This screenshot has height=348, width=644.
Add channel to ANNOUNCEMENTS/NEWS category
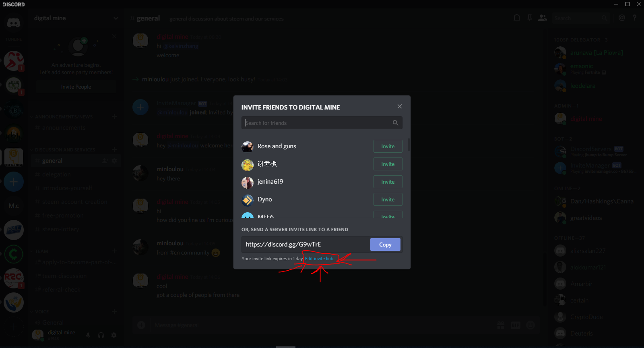pos(114,116)
